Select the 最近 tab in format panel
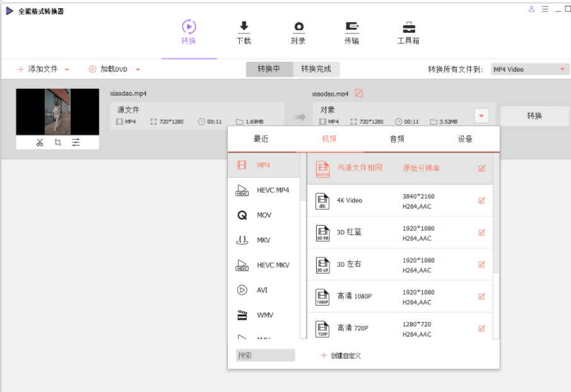The image size is (571, 392). pyautogui.click(x=261, y=139)
